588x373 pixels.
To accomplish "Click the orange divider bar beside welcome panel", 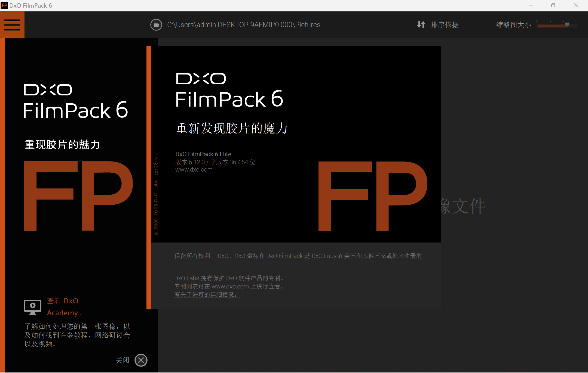I will (x=149, y=178).
